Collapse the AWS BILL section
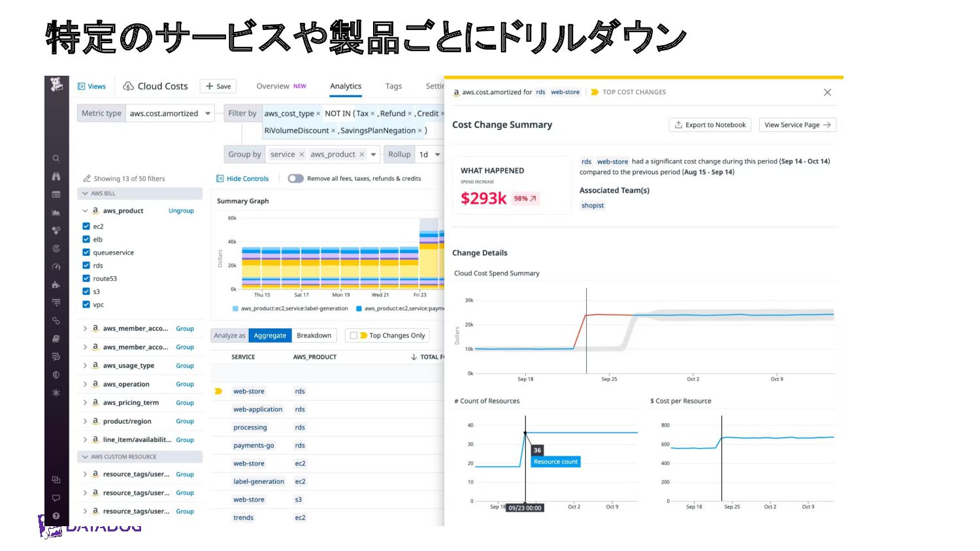 (140, 193)
